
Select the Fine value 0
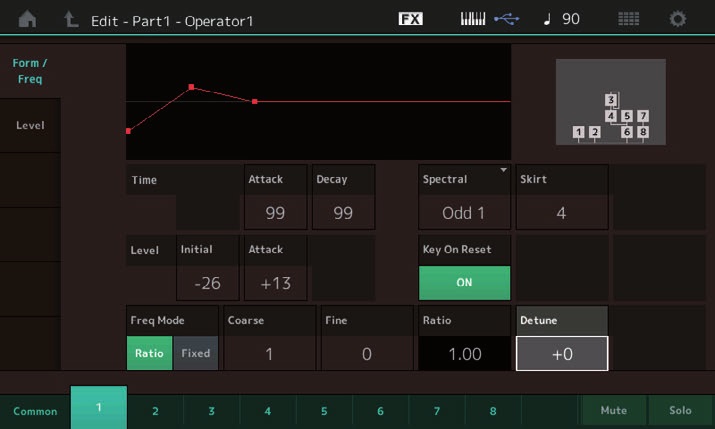click(367, 354)
